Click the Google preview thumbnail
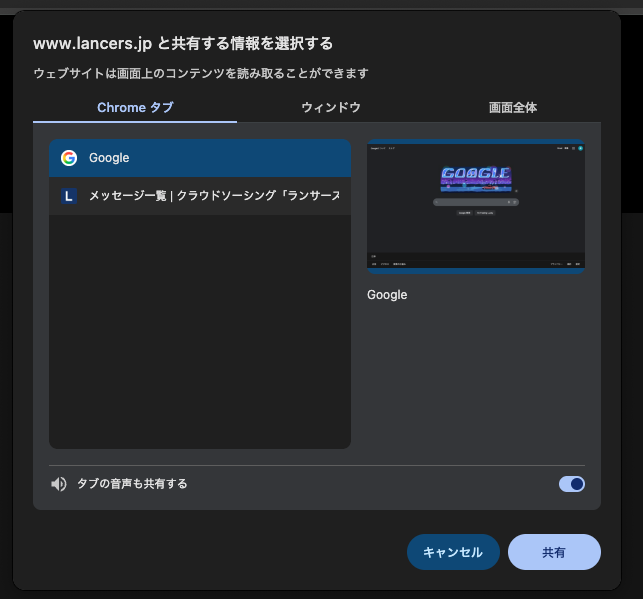This screenshot has height=599, width=643. 476,206
